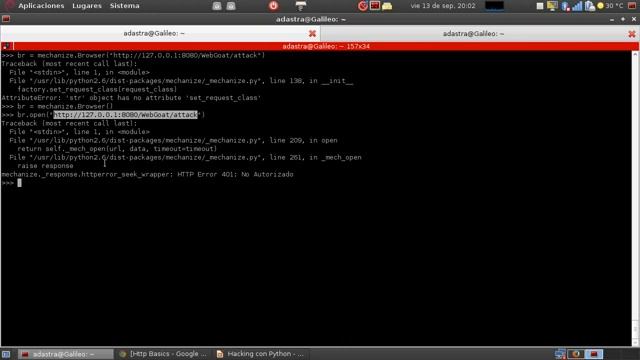Click the terminal prompt cursor line
The height and width of the screenshot is (360, 640).
coord(11,183)
